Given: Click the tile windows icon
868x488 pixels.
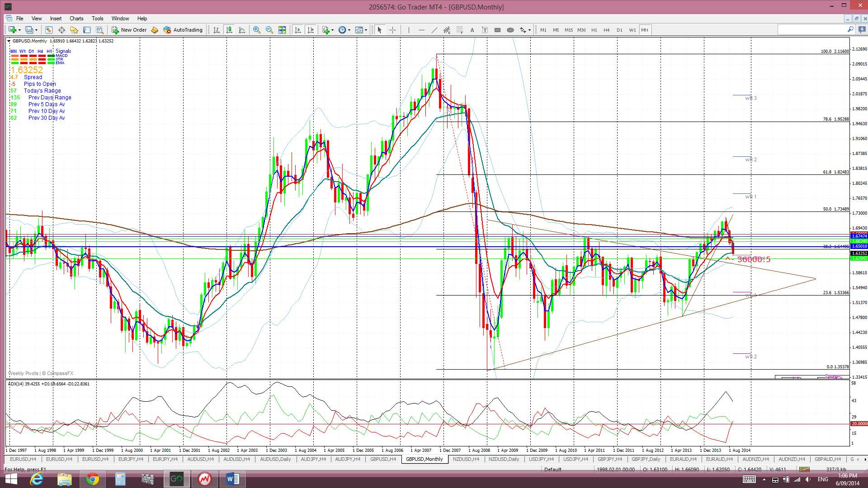Looking at the screenshot, I should 282,30.
